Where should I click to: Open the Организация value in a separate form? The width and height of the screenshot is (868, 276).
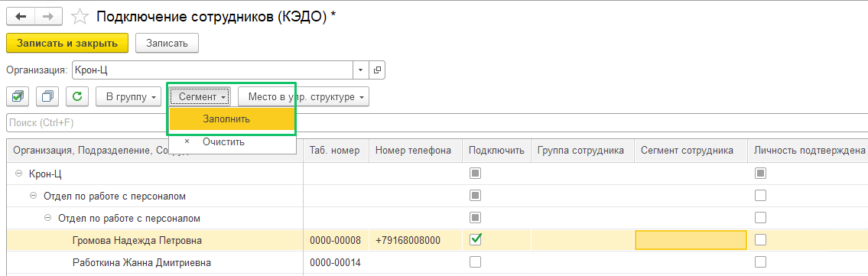(378, 70)
